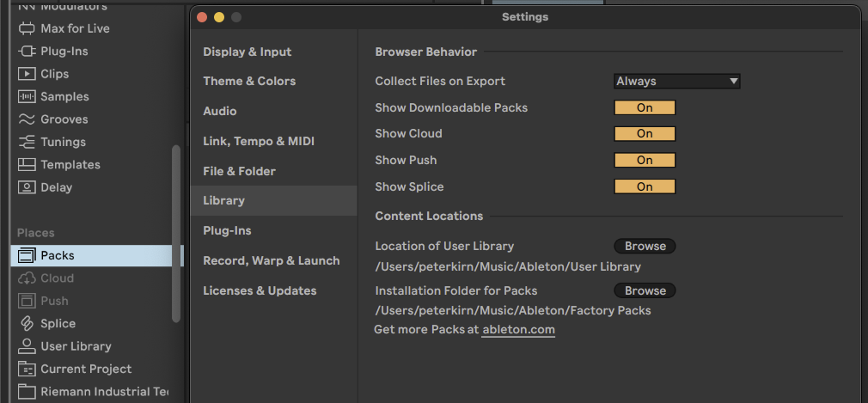Disable the Show Cloud toggle
The width and height of the screenshot is (868, 403).
[645, 134]
